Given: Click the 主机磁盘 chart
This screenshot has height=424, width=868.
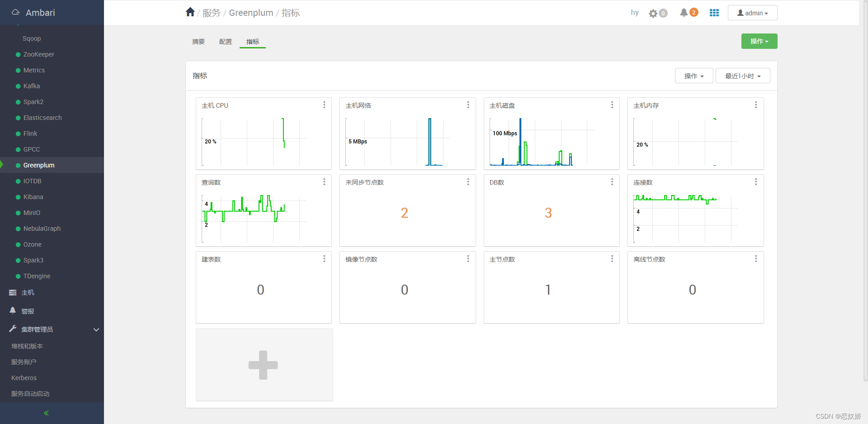Looking at the screenshot, I should 542,142.
